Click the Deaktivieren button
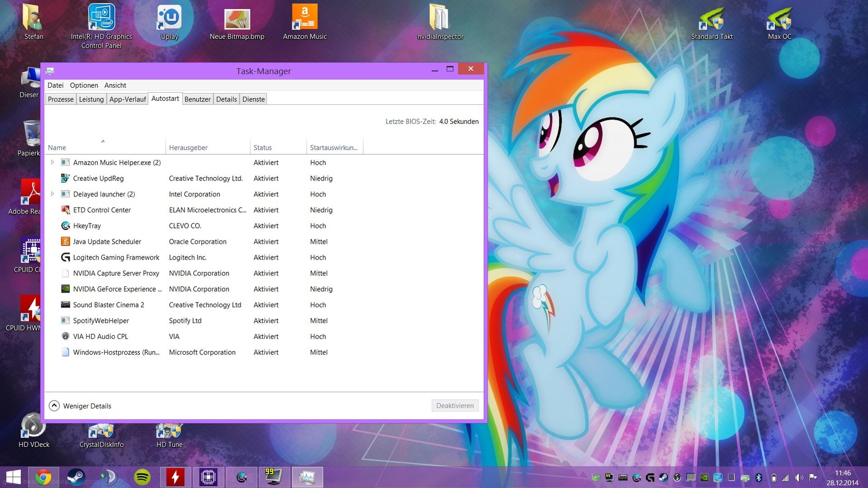Viewport: 868px width, 488px height. point(455,406)
